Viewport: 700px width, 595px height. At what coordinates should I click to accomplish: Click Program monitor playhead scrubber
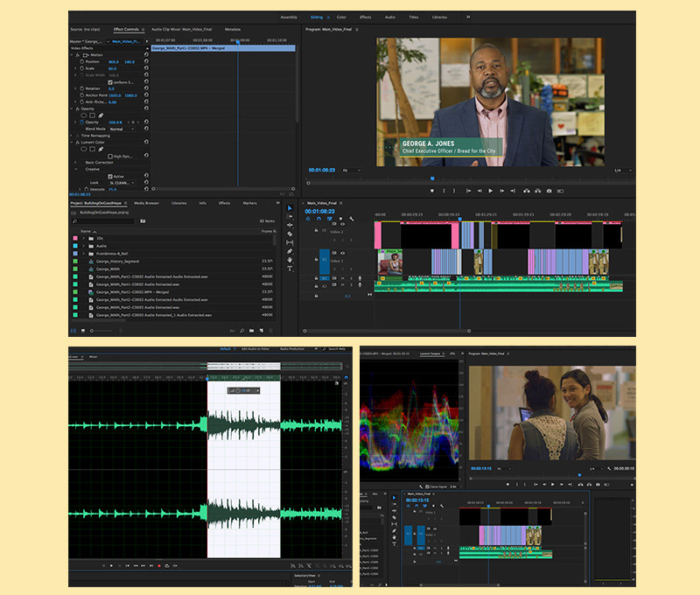tap(432, 178)
